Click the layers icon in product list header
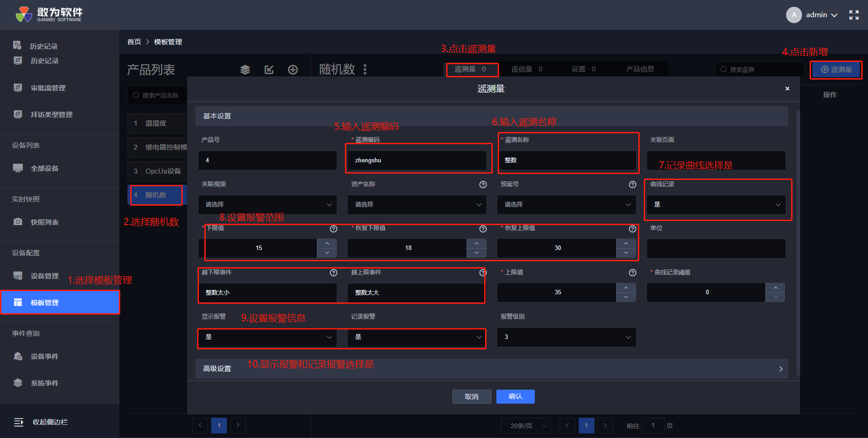The width and height of the screenshot is (868, 438). [x=245, y=70]
